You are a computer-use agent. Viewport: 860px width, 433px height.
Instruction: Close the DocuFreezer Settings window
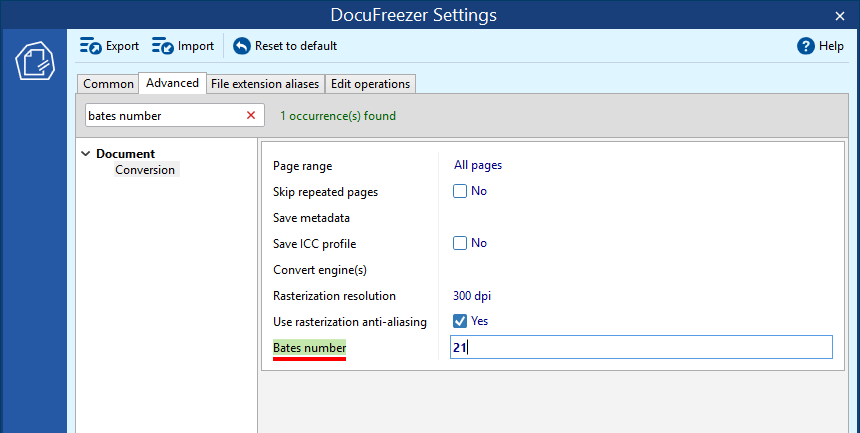(x=839, y=15)
